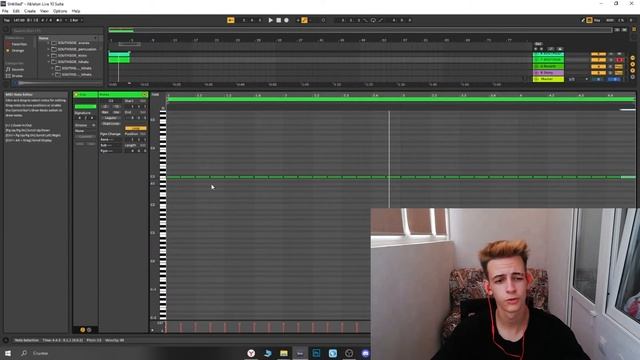The width and height of the screenshot is (640, 360).
Task: Click the Name column header in browser
Action: (43, 38)
